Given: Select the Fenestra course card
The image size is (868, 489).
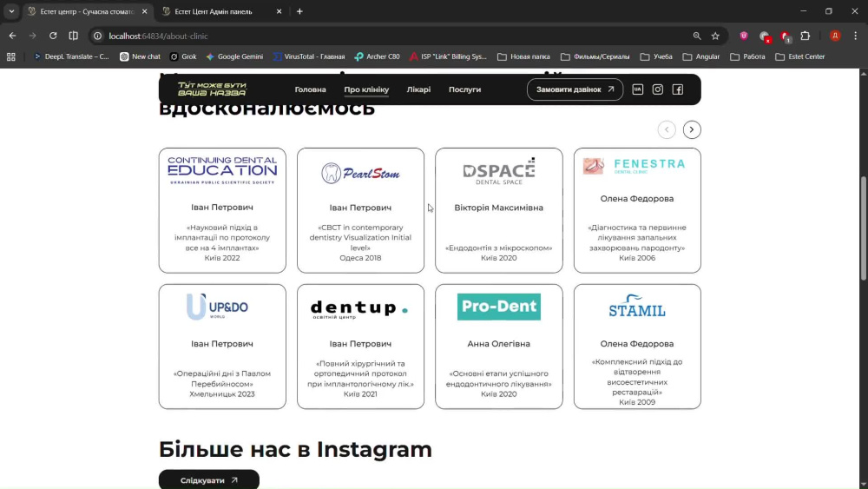Looking at the screenshot, I should [x=637, y=210].
